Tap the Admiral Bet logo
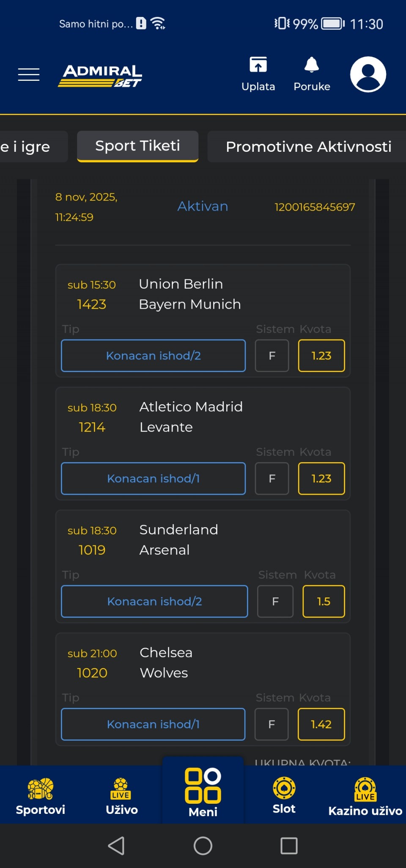The height and width of the screenshot is (868, 406). 100,75
